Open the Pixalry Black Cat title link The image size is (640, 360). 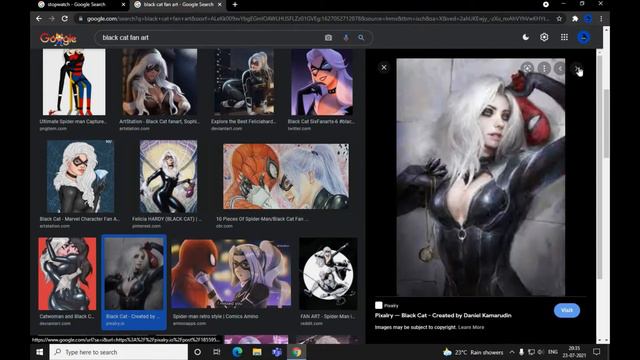[443, 315]
